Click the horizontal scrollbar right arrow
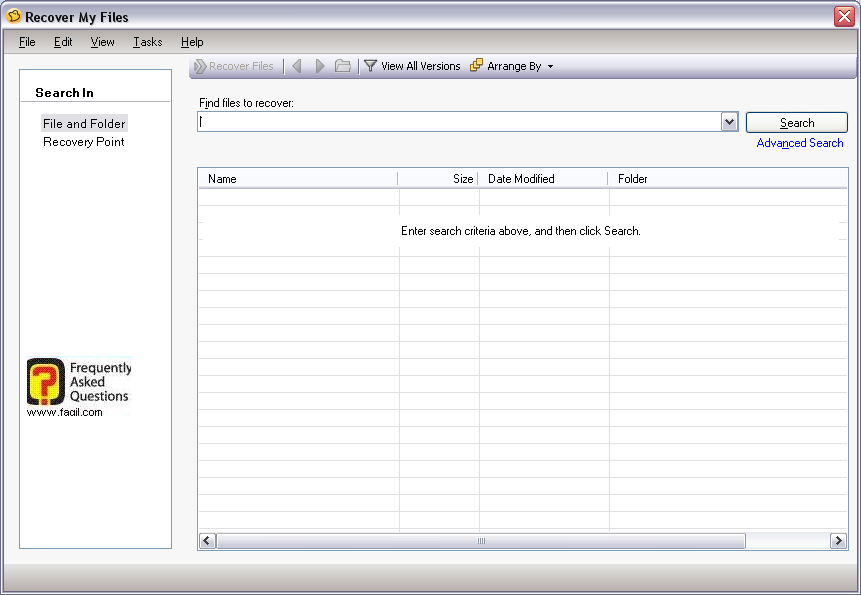The height and width of the screenshot is (595, 861). 838,541
